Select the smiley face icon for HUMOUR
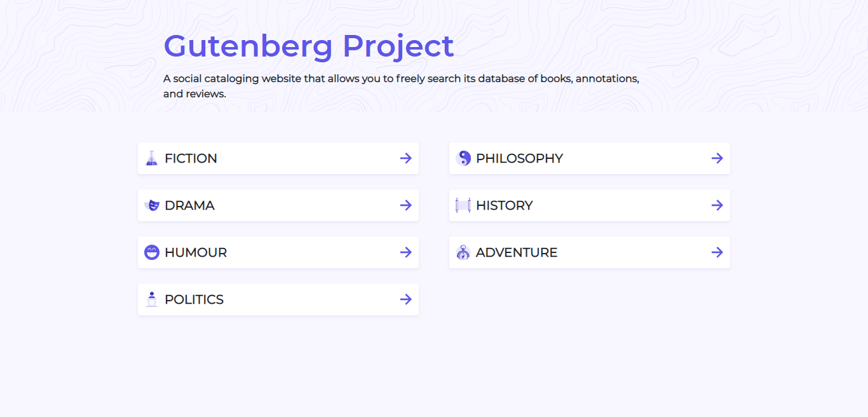 pos(151,252)
